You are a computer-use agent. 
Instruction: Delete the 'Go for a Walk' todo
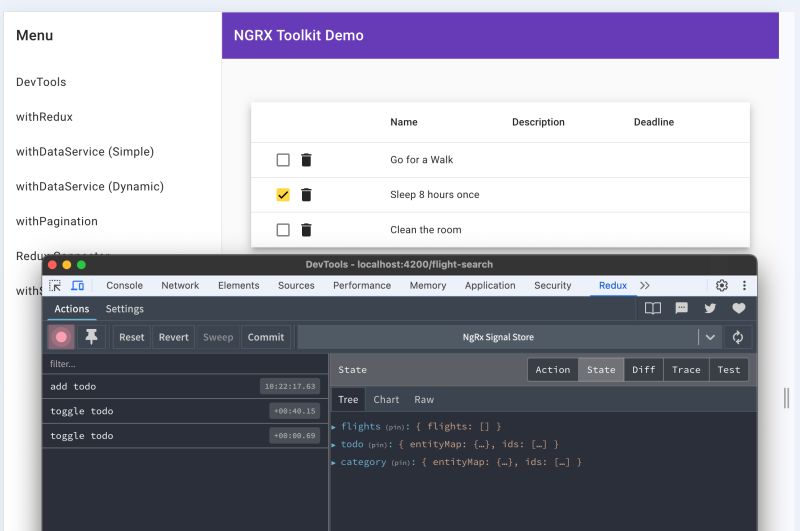(x=306, y=160)
